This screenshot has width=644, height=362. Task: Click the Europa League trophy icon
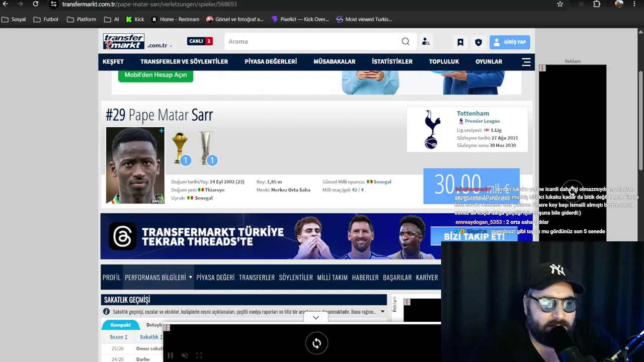(x=206, y=148)
